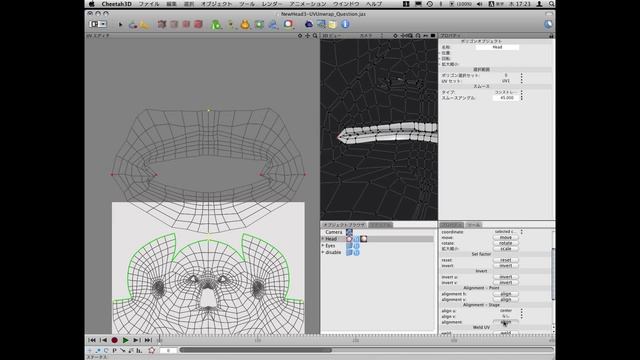Click the current frame number field

pos(168,350)
